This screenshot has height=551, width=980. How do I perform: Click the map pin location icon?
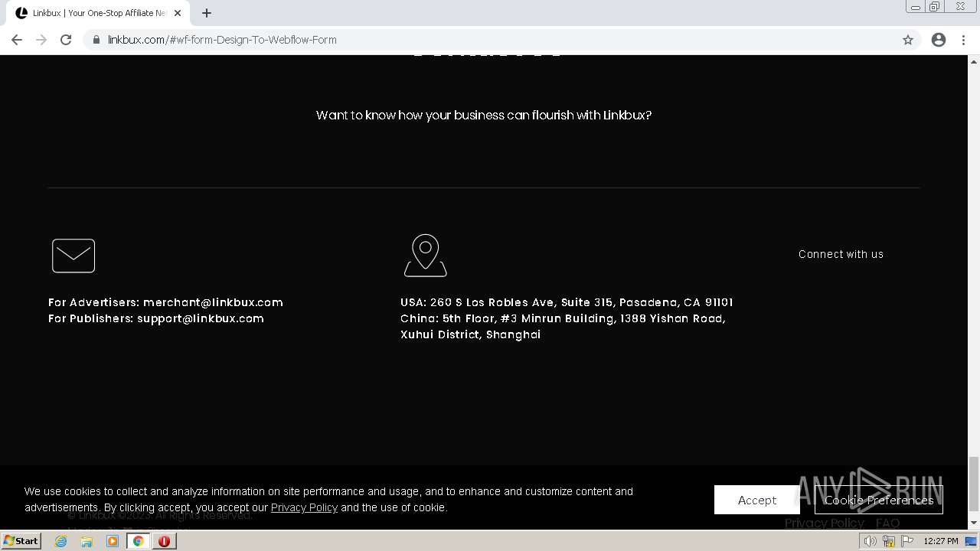(425, 255)
